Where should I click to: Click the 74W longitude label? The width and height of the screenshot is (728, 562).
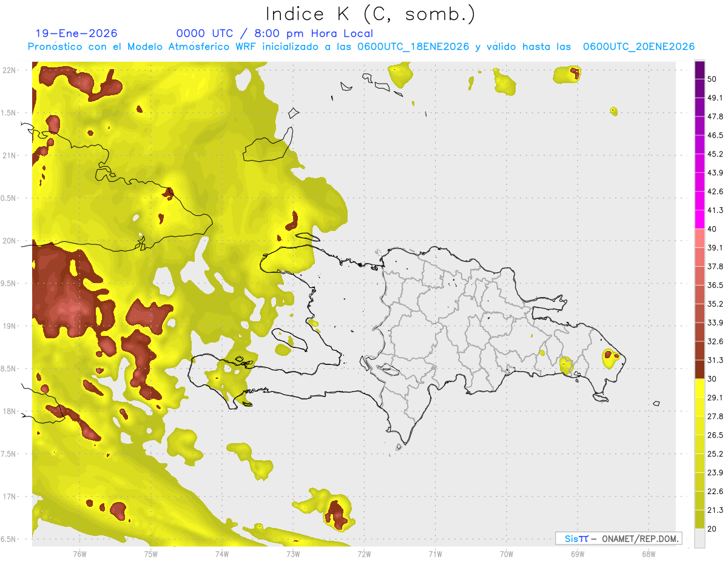[222, 554]
